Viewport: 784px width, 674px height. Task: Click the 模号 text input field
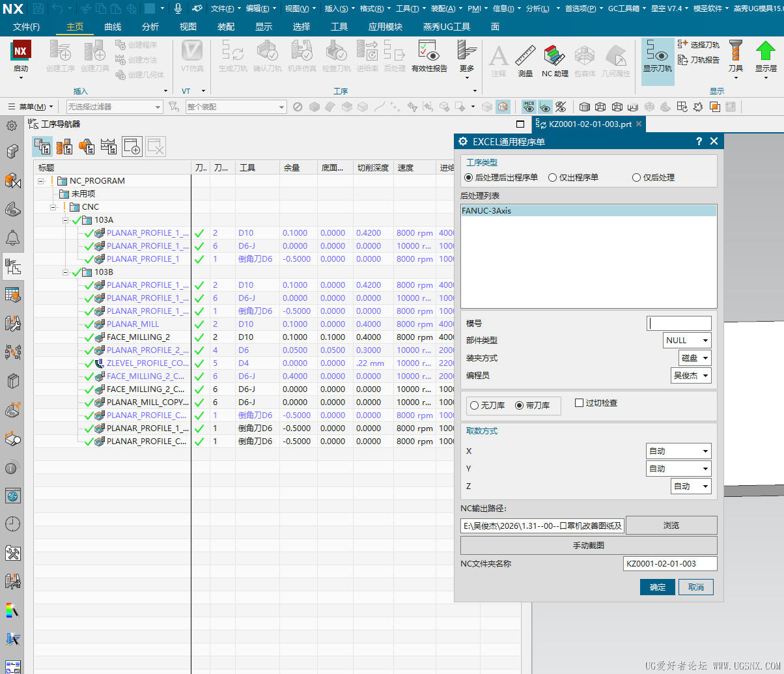(x=679, y=323)
